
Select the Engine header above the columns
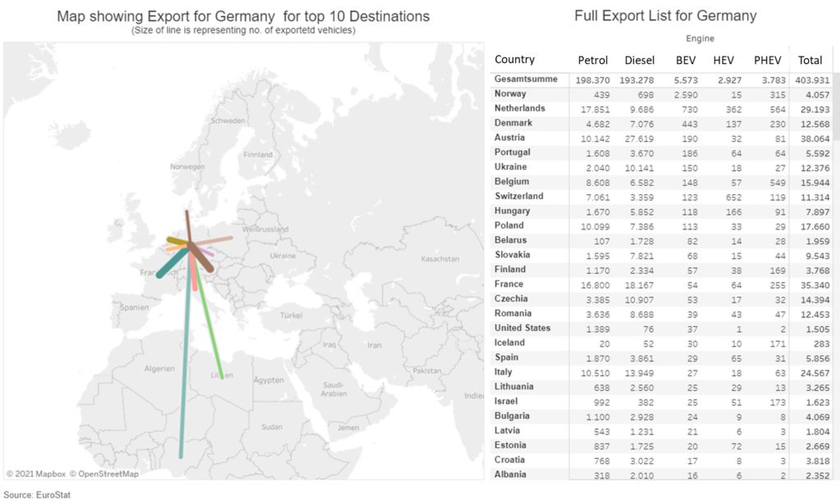[x=698, y=39]
